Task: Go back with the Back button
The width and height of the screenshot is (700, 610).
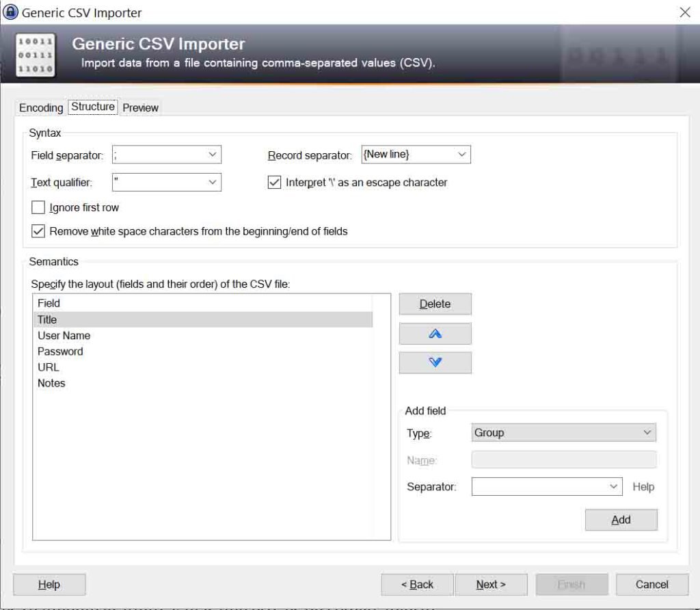Action: click(x=417, y=585)
